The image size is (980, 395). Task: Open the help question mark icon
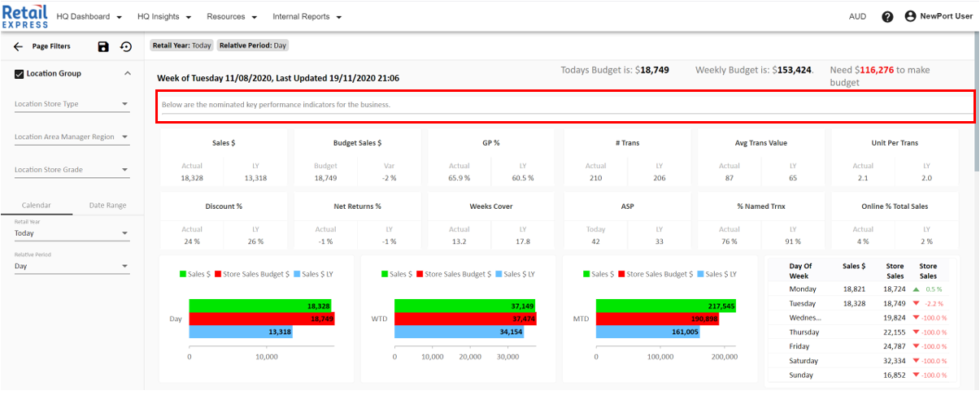tap(887, 16)
